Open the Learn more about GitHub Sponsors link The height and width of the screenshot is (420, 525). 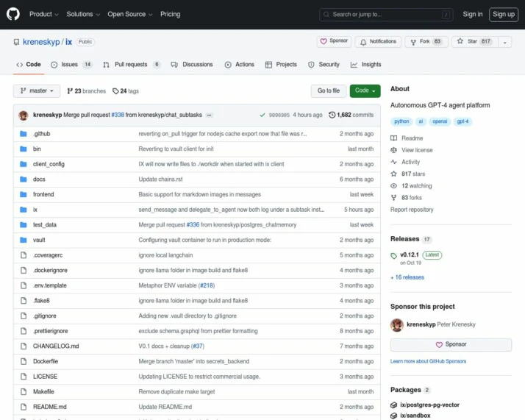[428, 361]
